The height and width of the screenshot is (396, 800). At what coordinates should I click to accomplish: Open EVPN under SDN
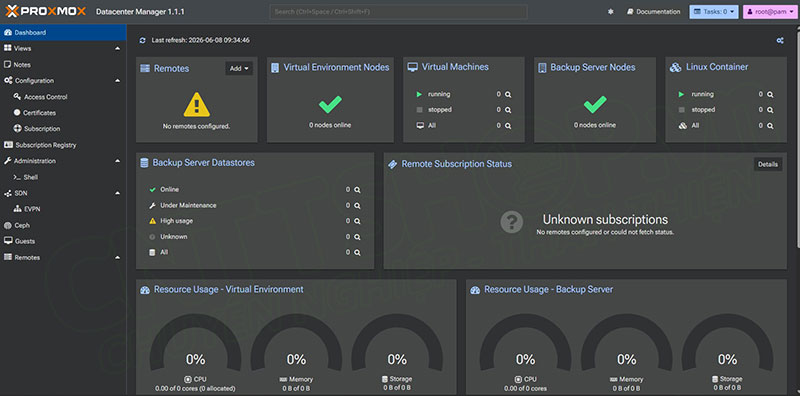(x=63, y=209)
